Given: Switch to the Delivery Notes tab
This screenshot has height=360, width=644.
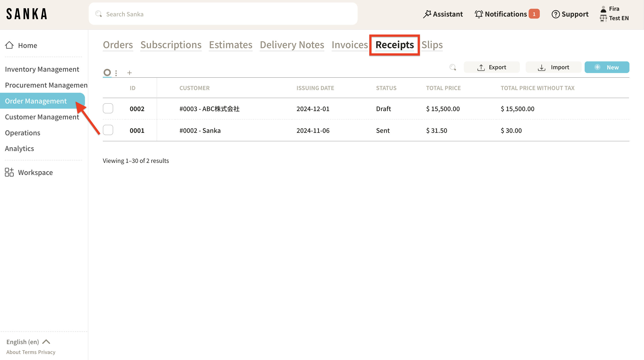Looking at the screenshot, I should pyautogui.click(x=292, y=45).
